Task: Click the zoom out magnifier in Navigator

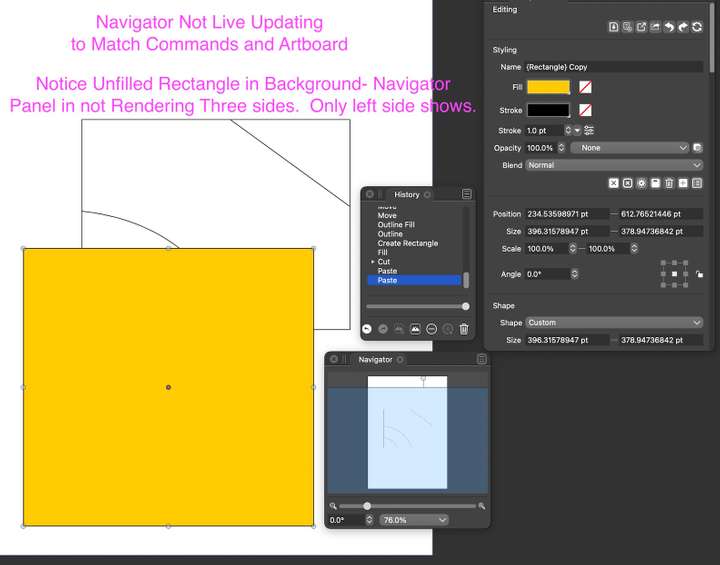Action: click(x=333, y=506)
